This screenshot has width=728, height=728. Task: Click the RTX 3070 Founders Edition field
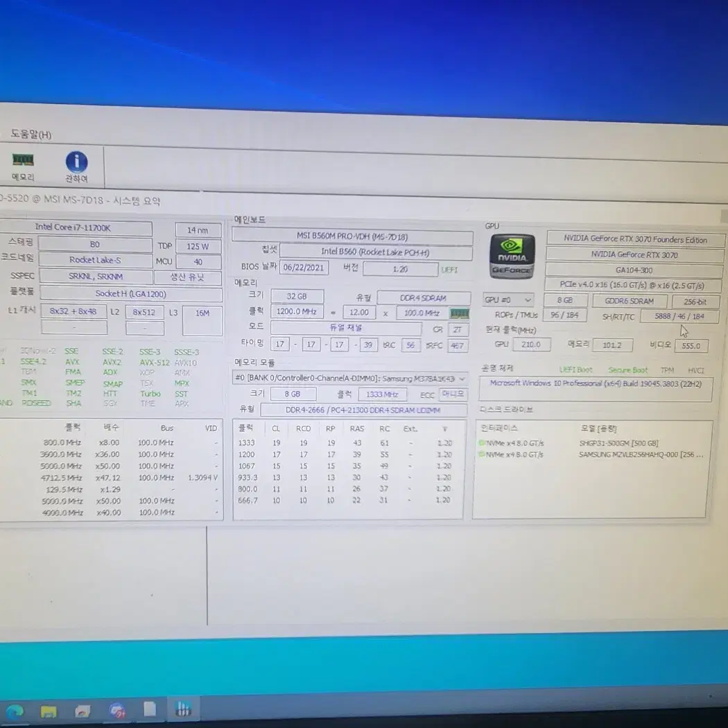(635, 240)
